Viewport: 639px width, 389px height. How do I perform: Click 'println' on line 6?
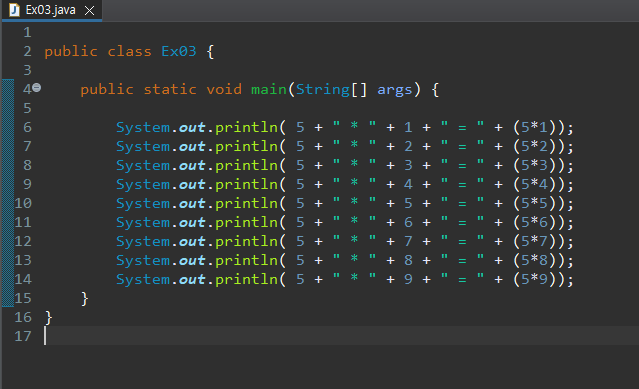pyautogui.click(x=246, y=127)
